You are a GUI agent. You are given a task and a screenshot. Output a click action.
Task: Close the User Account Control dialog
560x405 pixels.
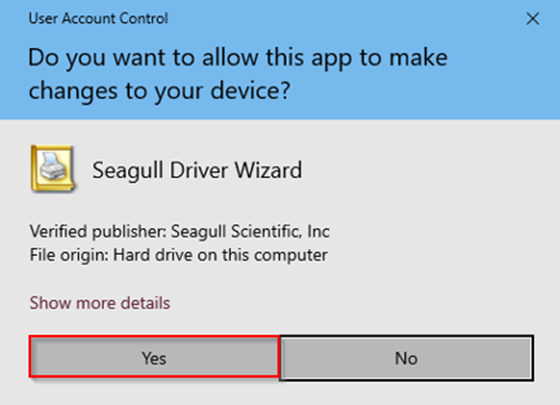[x=532, y=19]
